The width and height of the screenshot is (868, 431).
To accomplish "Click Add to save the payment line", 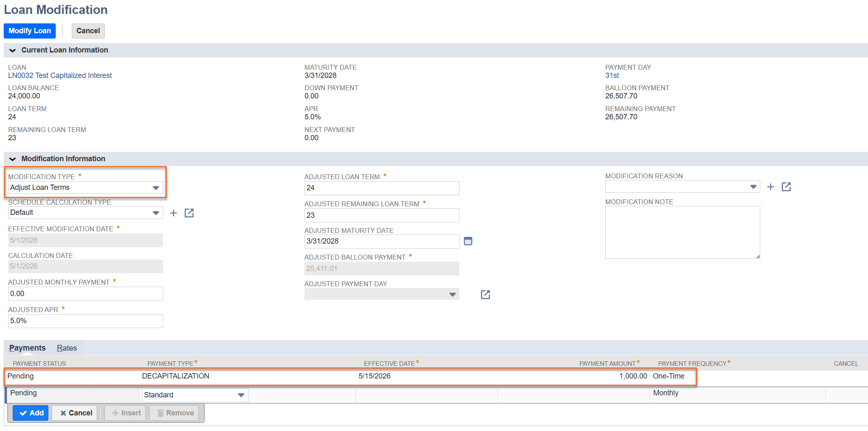I will (x=31, y=413).
